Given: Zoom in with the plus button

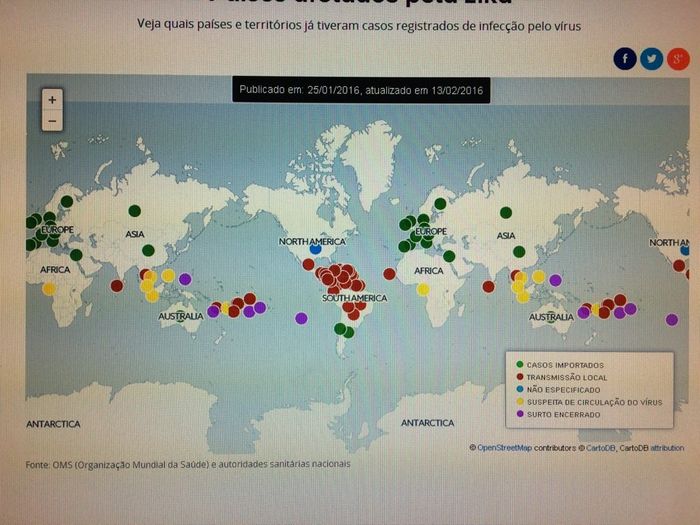Looking at the screenshot, I should click(52, 99).
